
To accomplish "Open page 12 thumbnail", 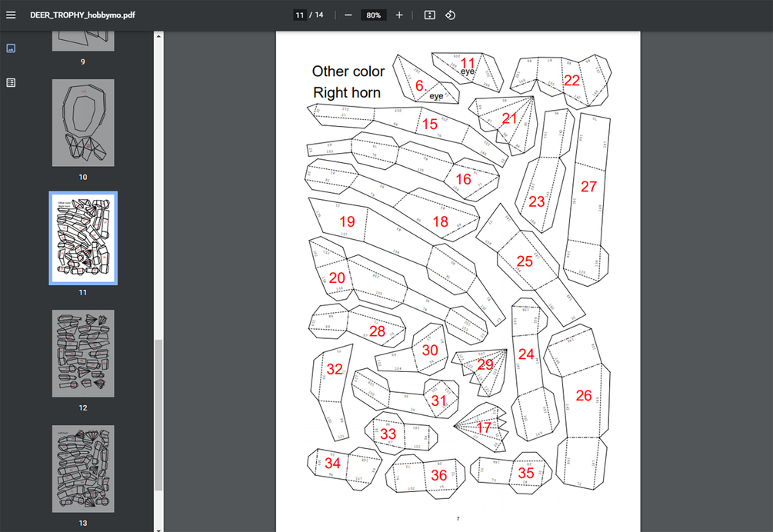I will click(83, 353).
